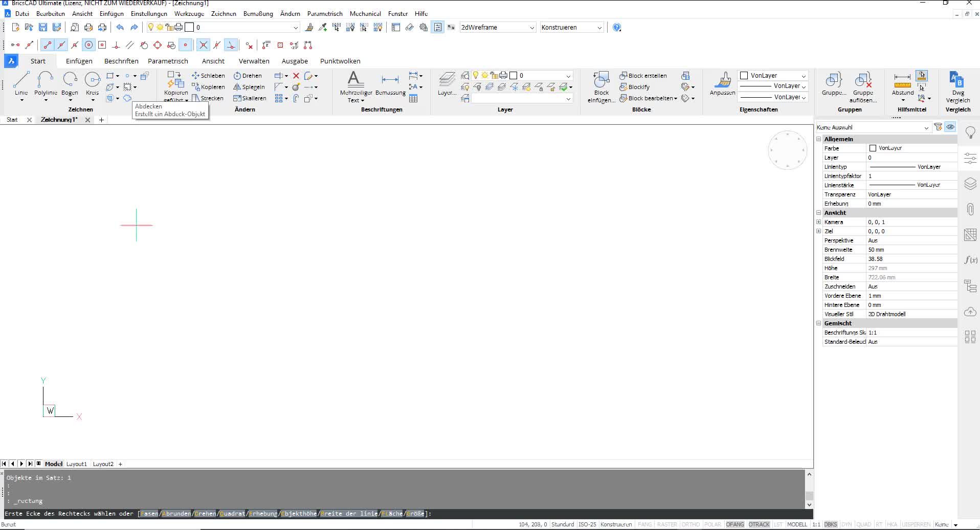980x530 pixels.
Task: Toggle center entity snap circle button
Action: click(x=88, y=45)
